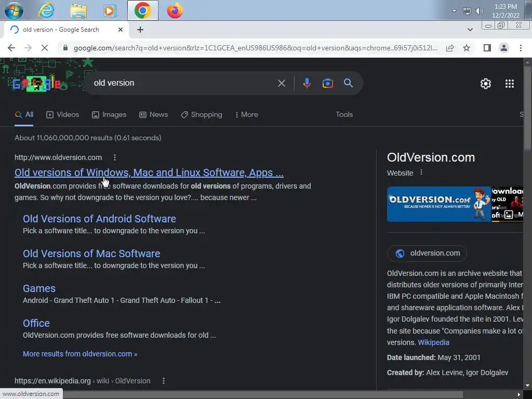Select the 'Created by: Alex Levine' line
Viewport: 532px width, 399px height.
pyautogui.click(x=447, y=373)
